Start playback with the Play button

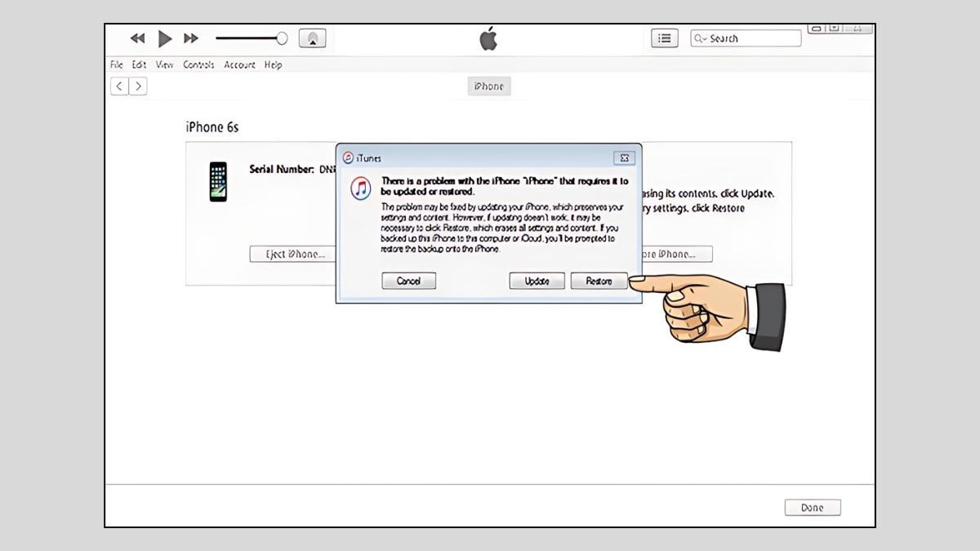[x=165, y=38]
